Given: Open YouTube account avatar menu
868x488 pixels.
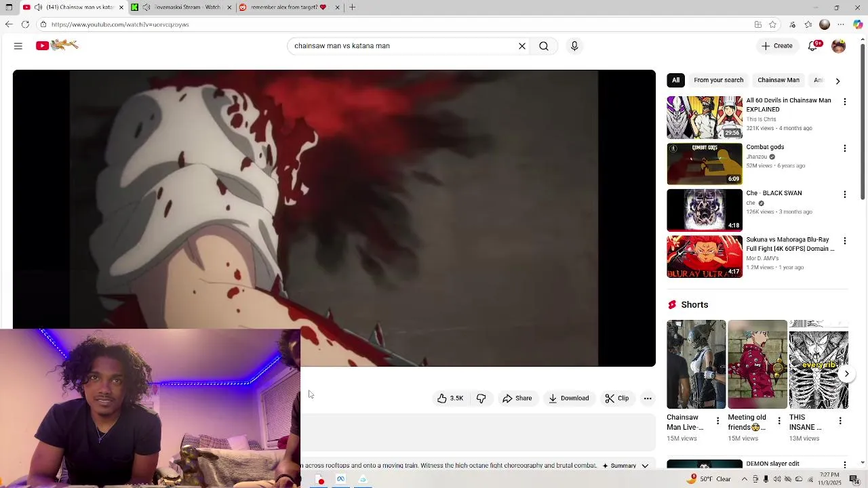Looking at the screenshot, I should (x=839, y=46).
